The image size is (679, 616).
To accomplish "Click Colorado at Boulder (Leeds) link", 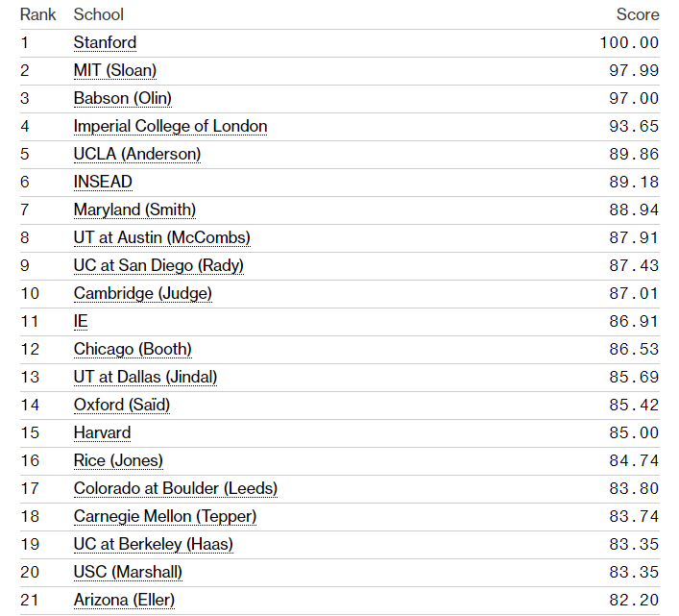I will pos(175,488).
